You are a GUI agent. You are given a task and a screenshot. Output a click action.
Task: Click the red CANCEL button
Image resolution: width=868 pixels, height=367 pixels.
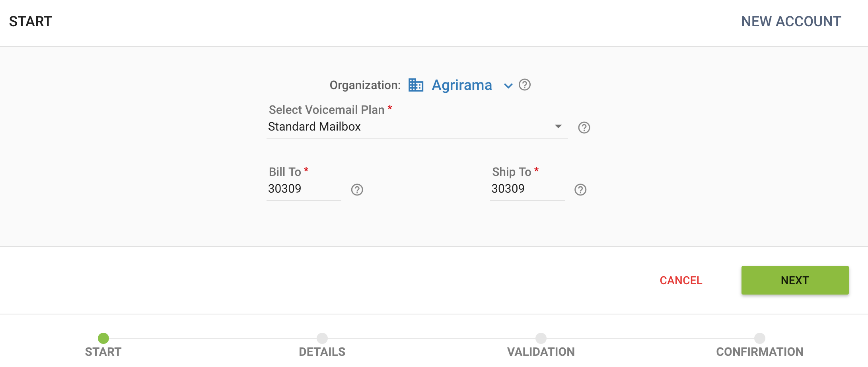(x=681, y=280)
